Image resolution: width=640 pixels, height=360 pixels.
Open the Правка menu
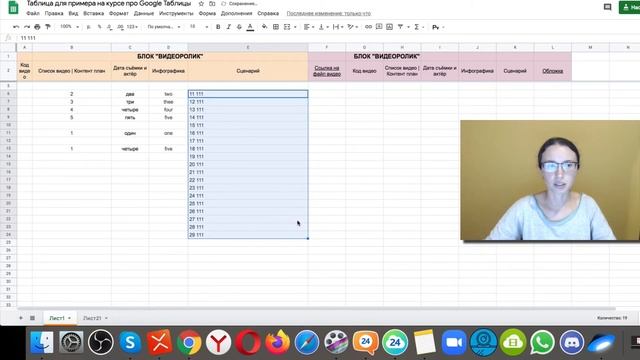(x=54, y=13)
